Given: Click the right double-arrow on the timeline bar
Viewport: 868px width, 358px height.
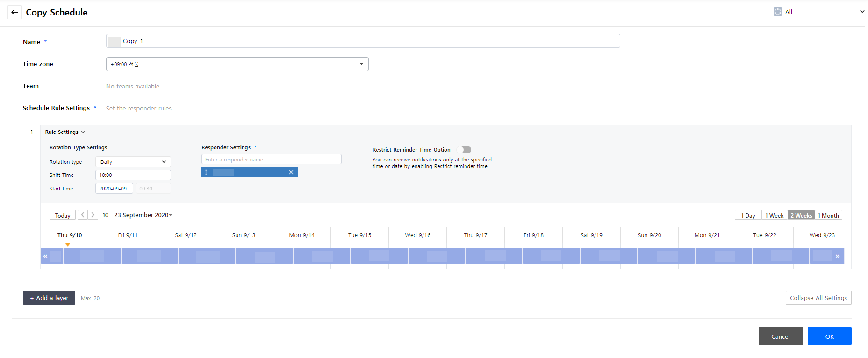Looking at the screenshot, I should point(837,256).
